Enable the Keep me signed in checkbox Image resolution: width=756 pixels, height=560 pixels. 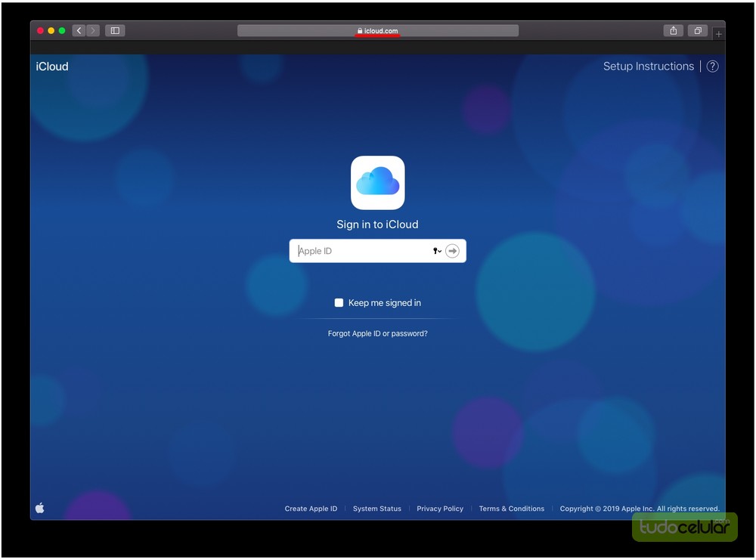point(339,303)
